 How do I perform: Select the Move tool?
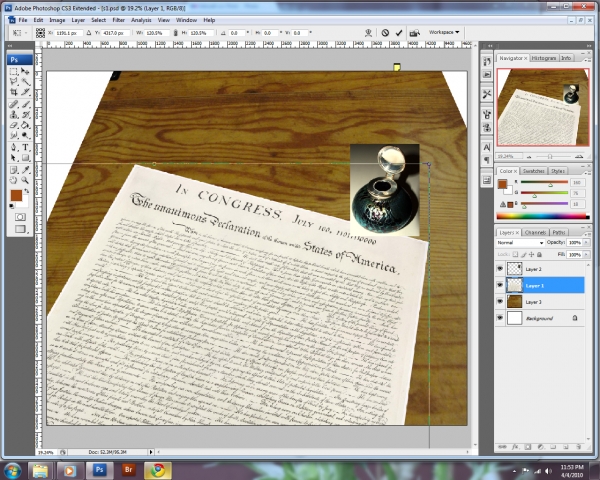pyautogui.click(x=25, y=71)
